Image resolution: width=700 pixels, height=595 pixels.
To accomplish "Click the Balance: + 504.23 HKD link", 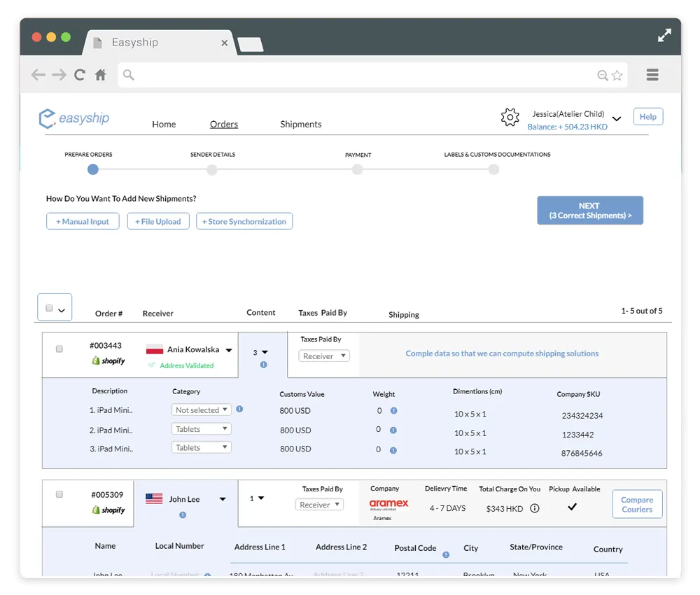I will point(567,127).
